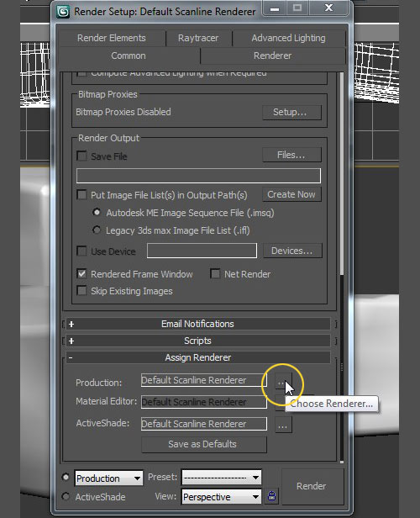Close the Render Setup dialog

point(328,8)
